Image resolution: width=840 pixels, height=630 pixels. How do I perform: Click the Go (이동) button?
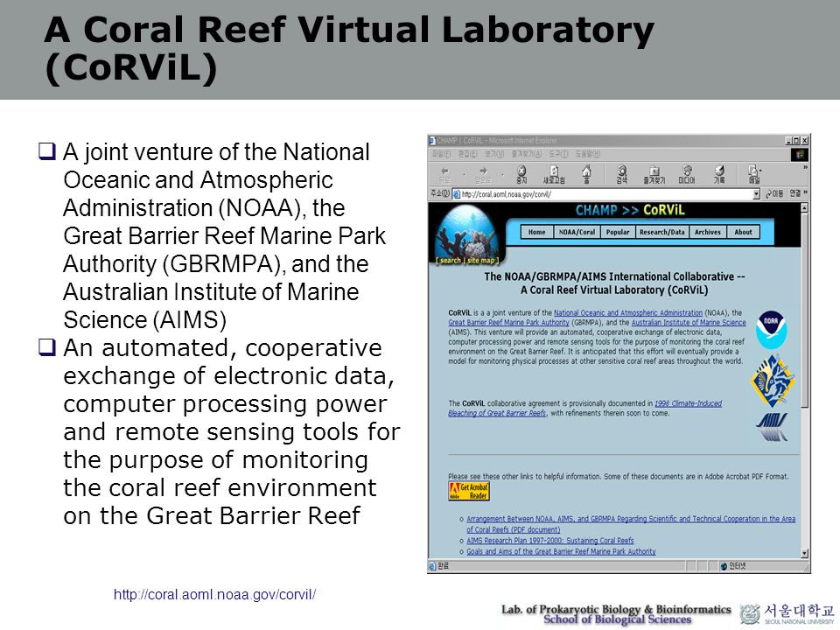point(774,194)
